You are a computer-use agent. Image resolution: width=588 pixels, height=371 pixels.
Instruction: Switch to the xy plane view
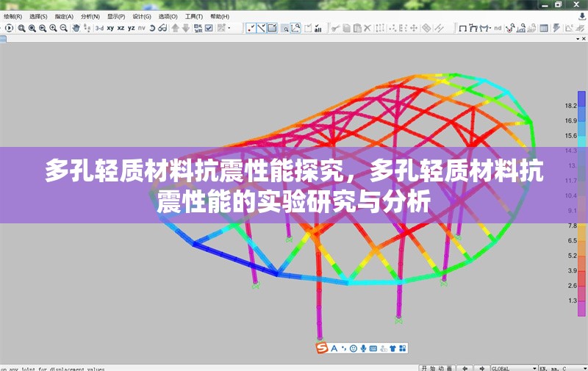coord(110,28)
